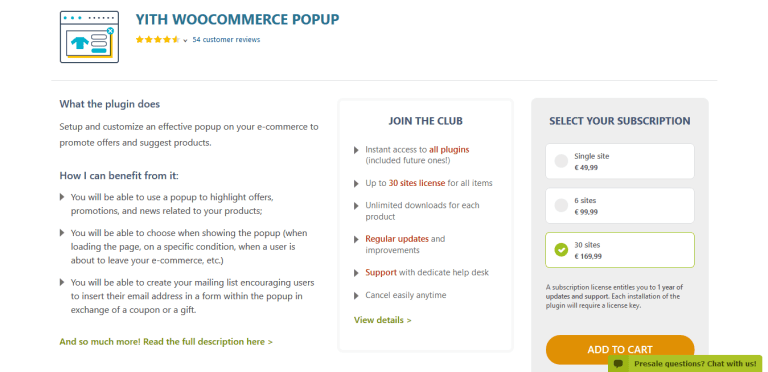Click arrow bullet beside 'Instant access to all plugins'
The width and height of the screenshot is (768, 372).
356,150
